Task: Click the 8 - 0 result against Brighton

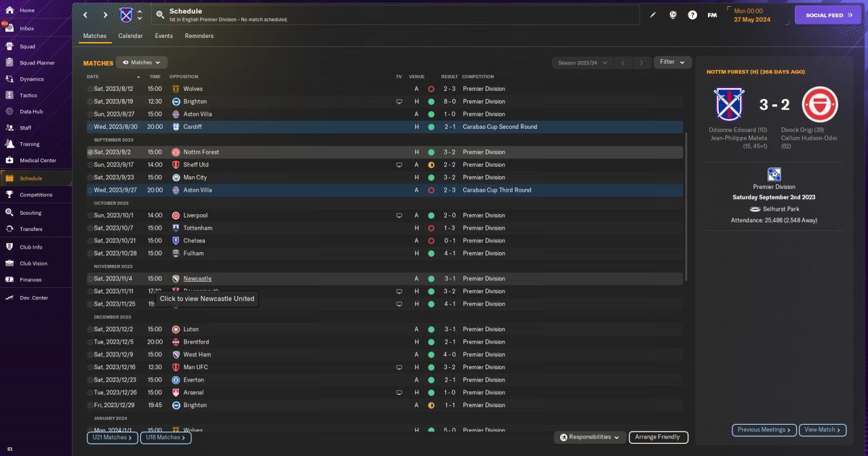Action: 450,102
